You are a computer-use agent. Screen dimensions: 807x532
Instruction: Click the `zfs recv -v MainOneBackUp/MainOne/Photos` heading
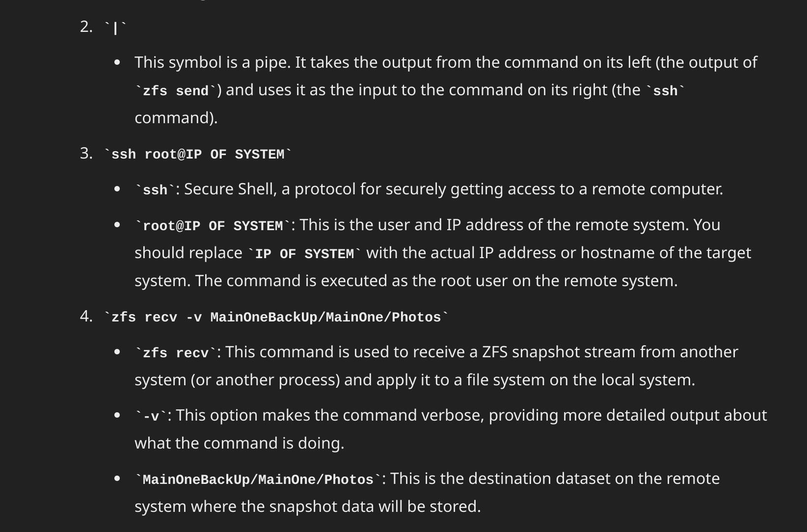276,317
